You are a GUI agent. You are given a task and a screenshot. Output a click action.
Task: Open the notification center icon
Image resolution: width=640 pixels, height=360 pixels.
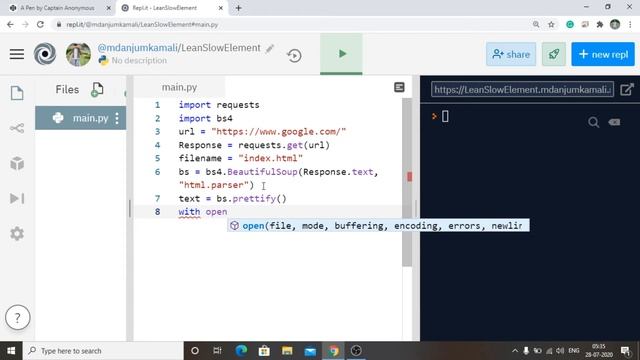(x=625, y=351)
